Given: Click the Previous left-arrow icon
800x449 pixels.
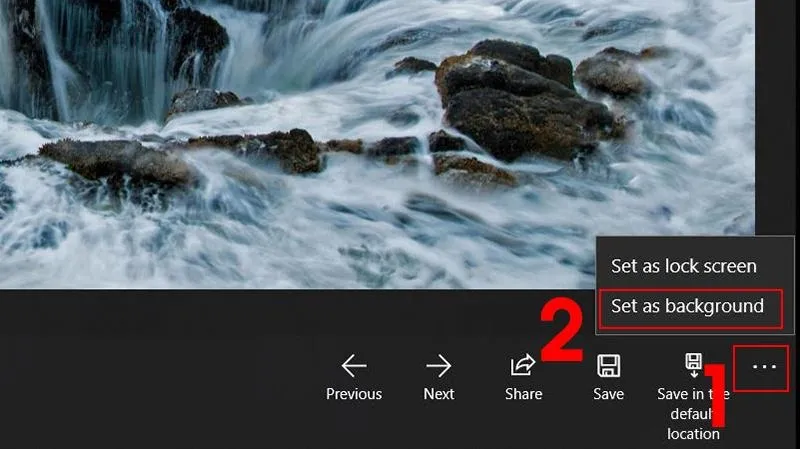Looking at the screenshot, I should click(354, 365).
